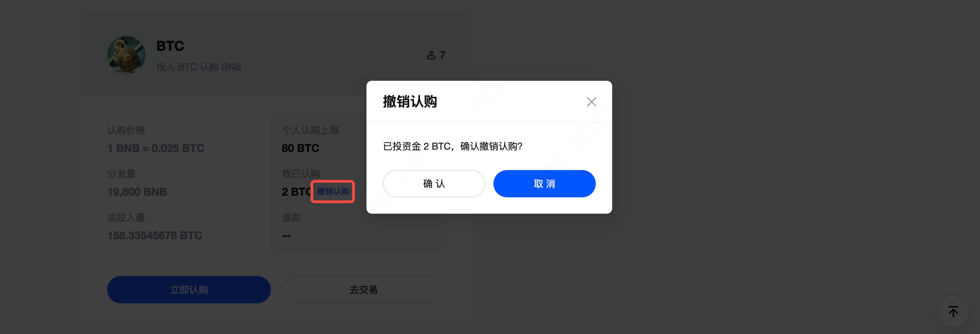Screen dimensions: 980x334
Task: Click the 已投资金 2 BTC confirmation message
Action: point(452,146)
